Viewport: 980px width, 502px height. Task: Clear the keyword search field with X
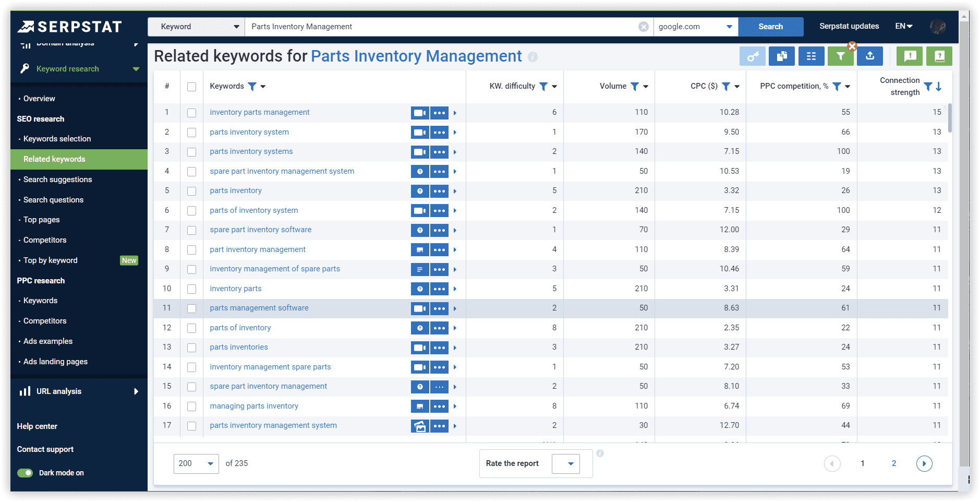pos(644,27)
